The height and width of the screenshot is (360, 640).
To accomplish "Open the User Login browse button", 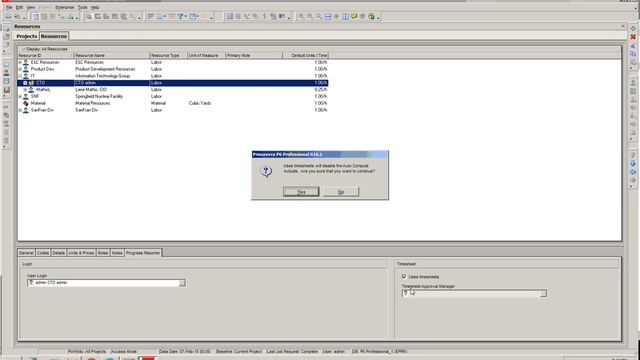I will coord(182,283).
